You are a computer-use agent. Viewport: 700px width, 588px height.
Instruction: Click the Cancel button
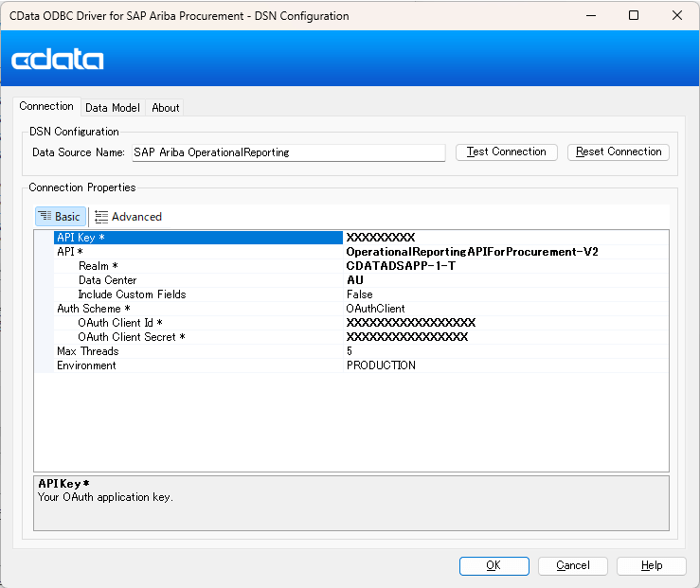[x=573, y=565]
